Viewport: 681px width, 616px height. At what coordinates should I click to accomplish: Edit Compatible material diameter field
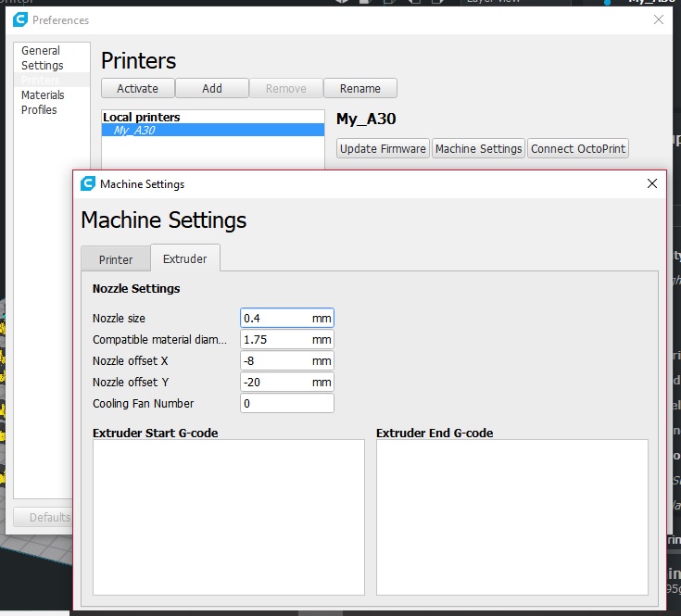tap(287, 339)
